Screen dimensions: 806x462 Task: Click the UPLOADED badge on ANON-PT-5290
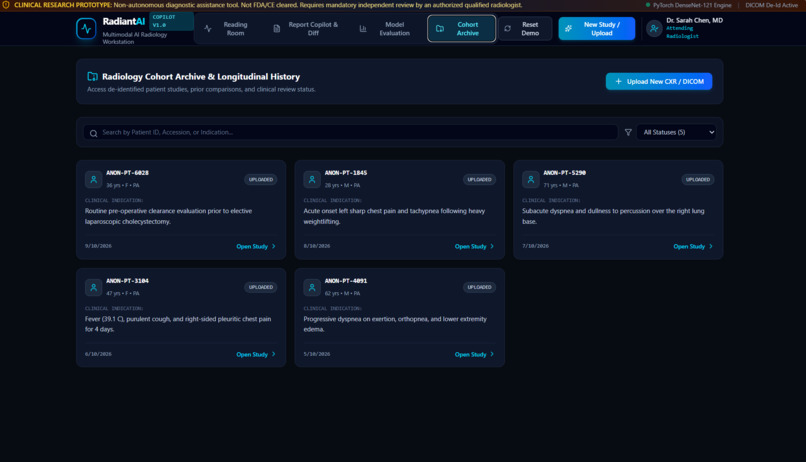tap(698, 179)
